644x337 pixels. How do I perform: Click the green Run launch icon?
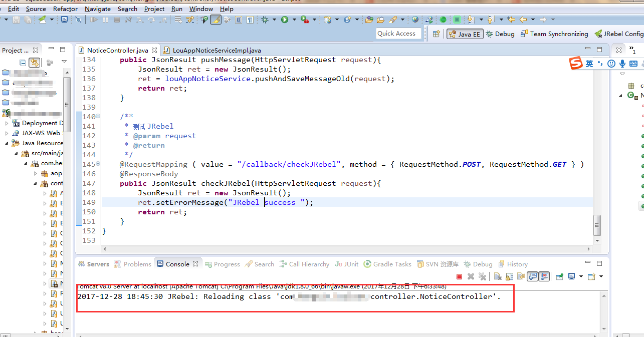285,20
